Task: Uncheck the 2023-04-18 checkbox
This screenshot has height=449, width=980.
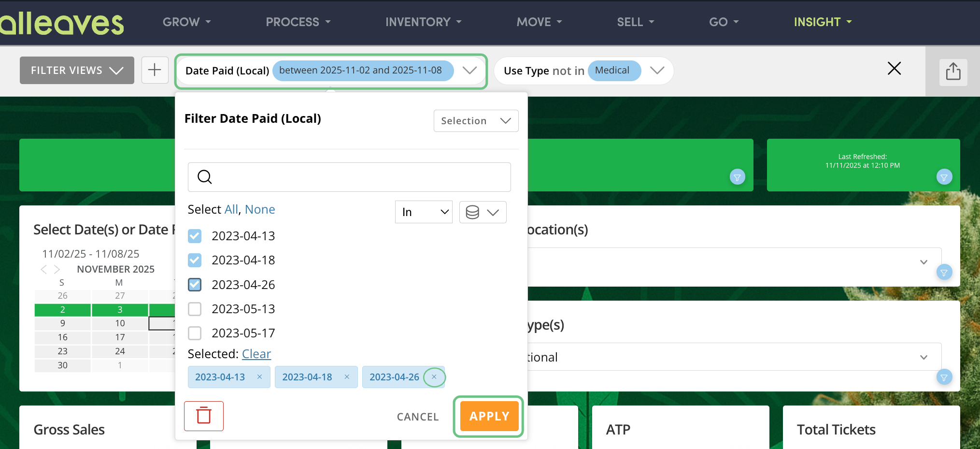Action: point(195,260)
